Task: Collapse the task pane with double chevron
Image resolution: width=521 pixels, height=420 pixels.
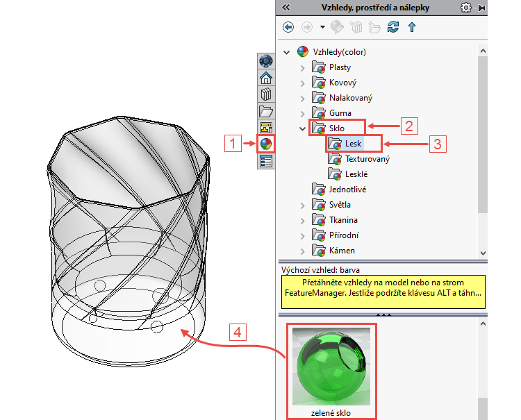Action: pyautogui.click(x=286, y=8)
